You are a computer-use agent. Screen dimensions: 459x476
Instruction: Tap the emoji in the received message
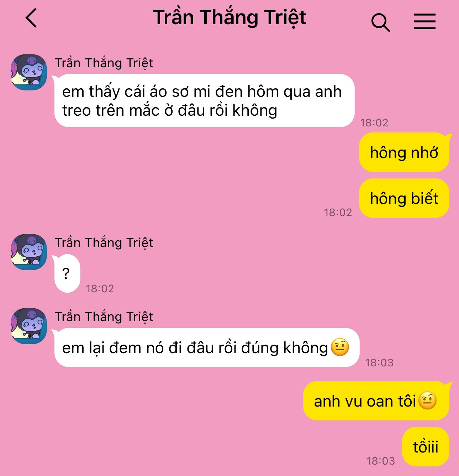[340, 347]
